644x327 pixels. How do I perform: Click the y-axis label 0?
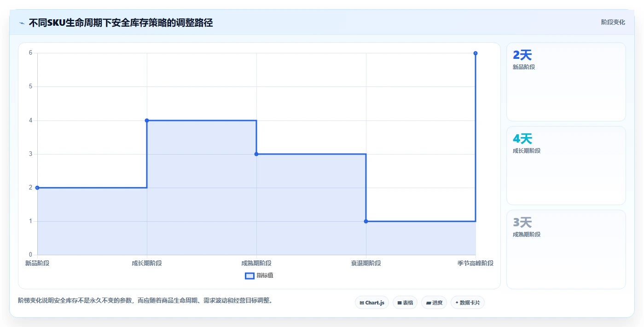click(x=30, y=255)
